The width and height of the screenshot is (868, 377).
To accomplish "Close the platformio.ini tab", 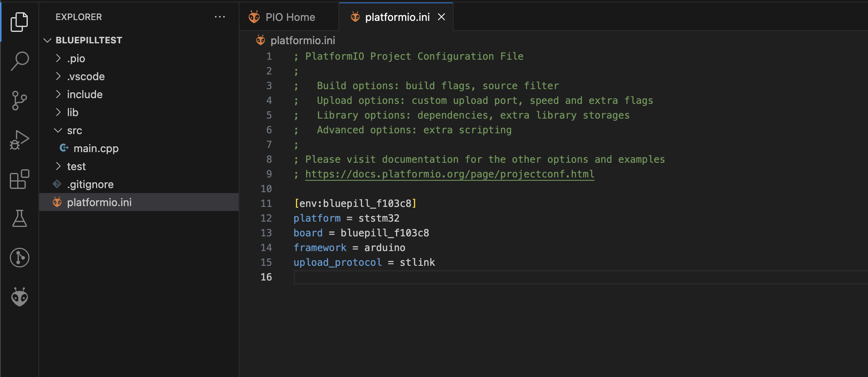I will [x=441, y=17].
